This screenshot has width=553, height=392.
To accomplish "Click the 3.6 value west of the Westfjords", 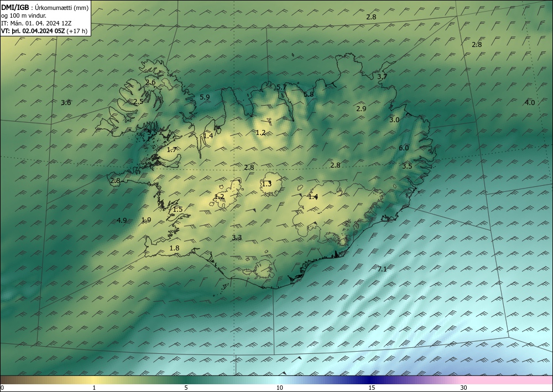I will (66, 103).
